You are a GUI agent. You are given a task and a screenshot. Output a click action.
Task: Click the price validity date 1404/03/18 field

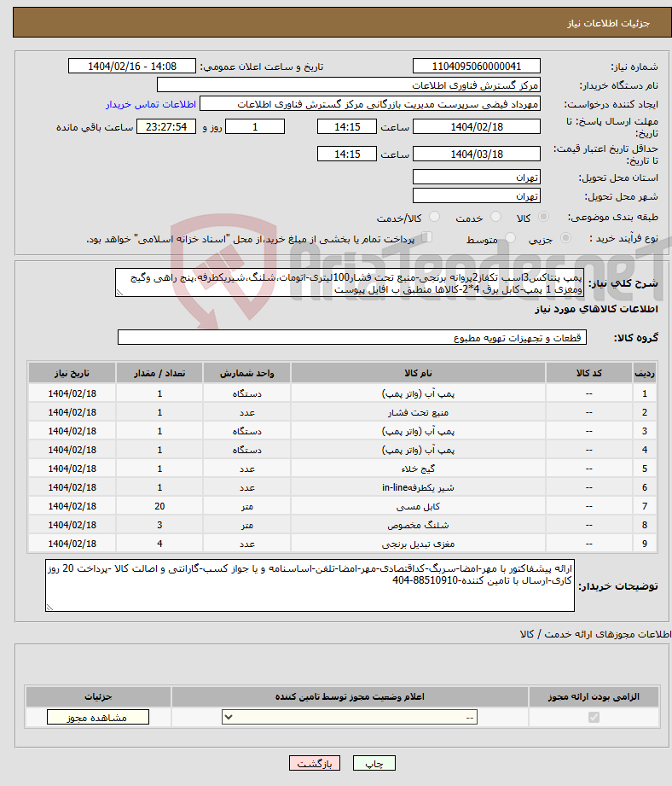(x=477, y=154)
